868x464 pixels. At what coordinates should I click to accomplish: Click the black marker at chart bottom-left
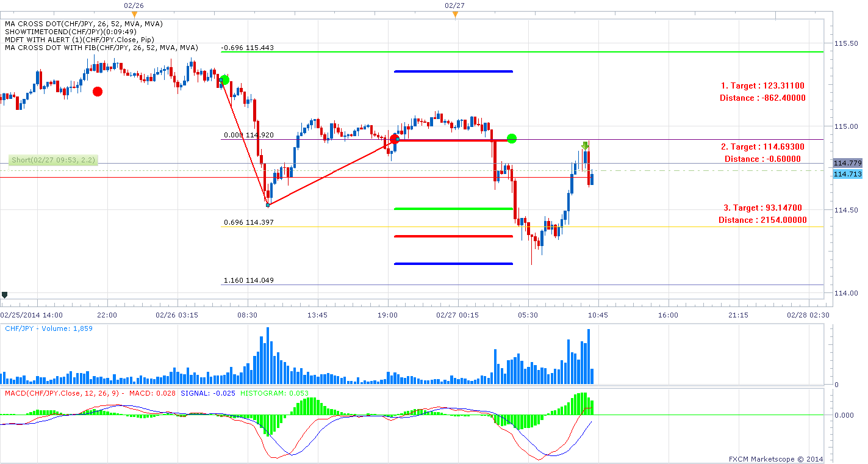[x=4, y=295]
